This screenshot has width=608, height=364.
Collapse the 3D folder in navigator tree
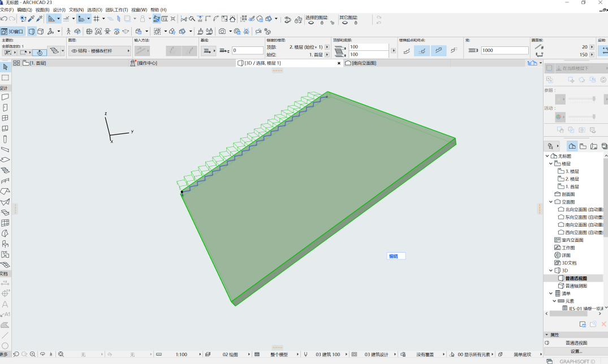click(x=551, y=270)
